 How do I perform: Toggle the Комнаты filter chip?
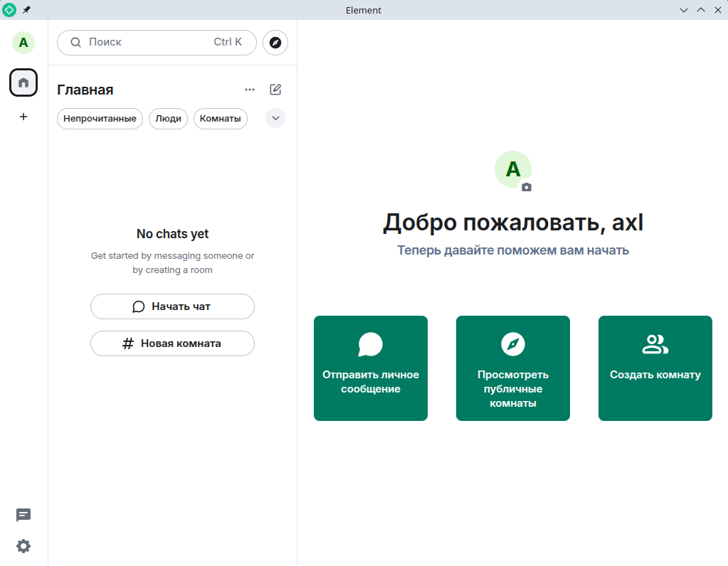point(220,119)
